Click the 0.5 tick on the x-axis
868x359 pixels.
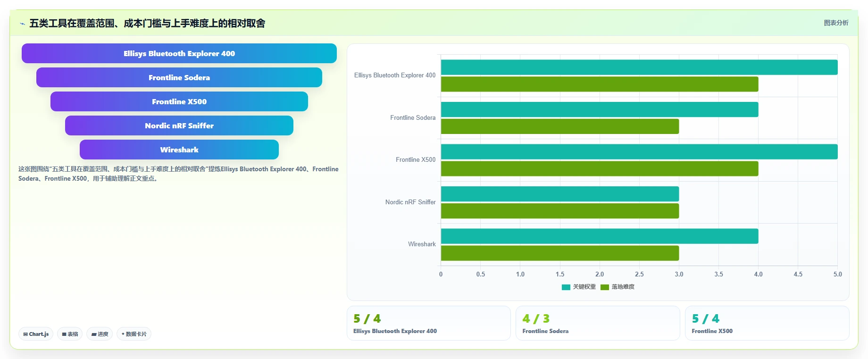[x=481, y=274]
